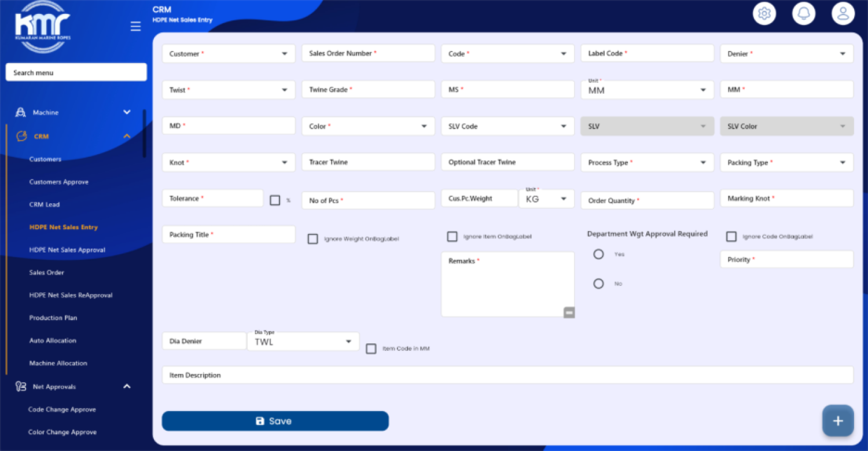868x451 pixels.
Task: Click the Save button
Action: (275, 421)
